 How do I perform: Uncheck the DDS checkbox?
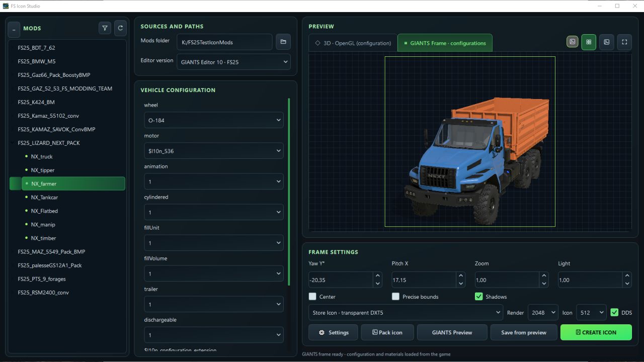[614, 312]
